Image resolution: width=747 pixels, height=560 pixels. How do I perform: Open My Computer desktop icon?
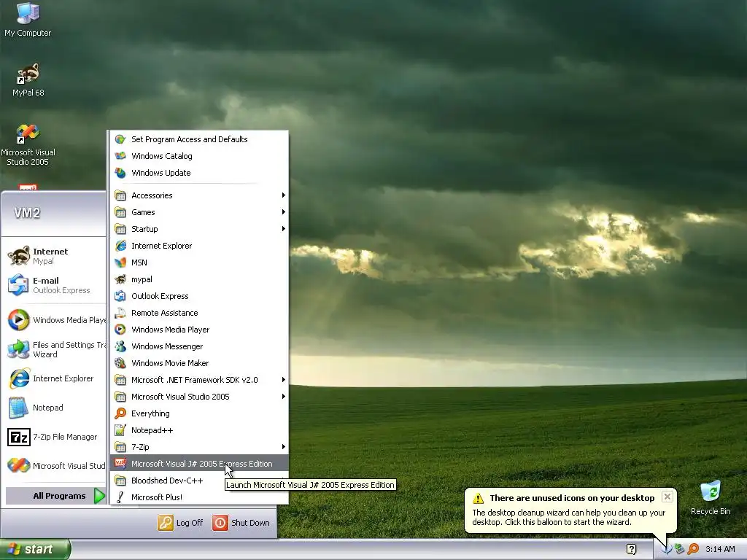tap(28, 20)
